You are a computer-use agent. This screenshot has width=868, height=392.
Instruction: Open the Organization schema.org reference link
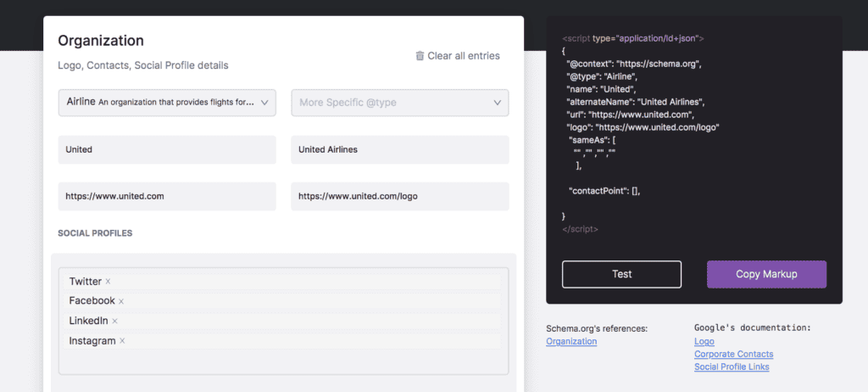(x=571, y=342)
